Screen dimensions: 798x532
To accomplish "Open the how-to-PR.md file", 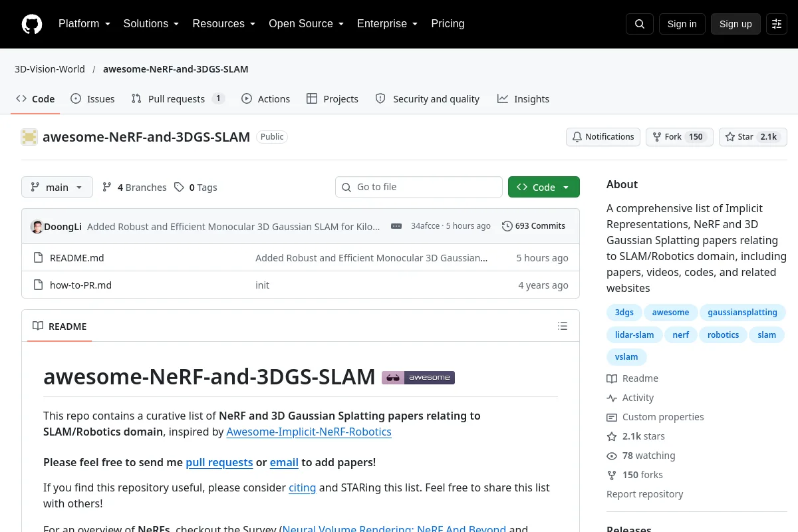I will click(80, 285).
